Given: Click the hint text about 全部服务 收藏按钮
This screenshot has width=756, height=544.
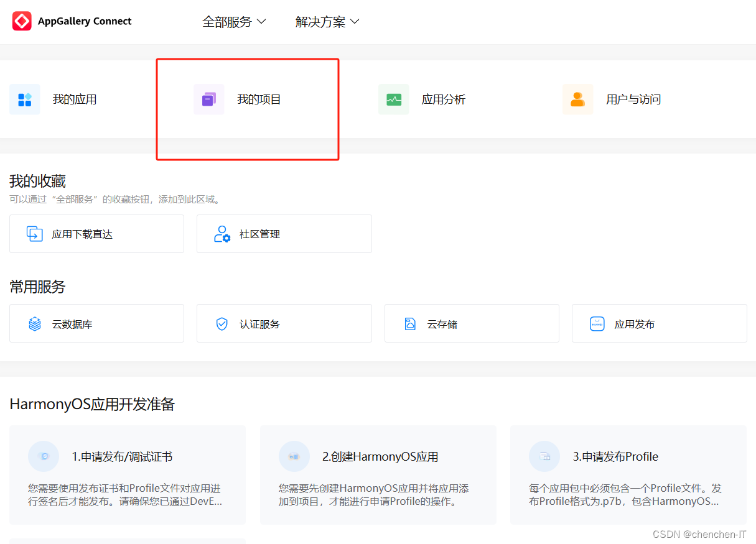Looking at the screenshot, I should [115, 200].
